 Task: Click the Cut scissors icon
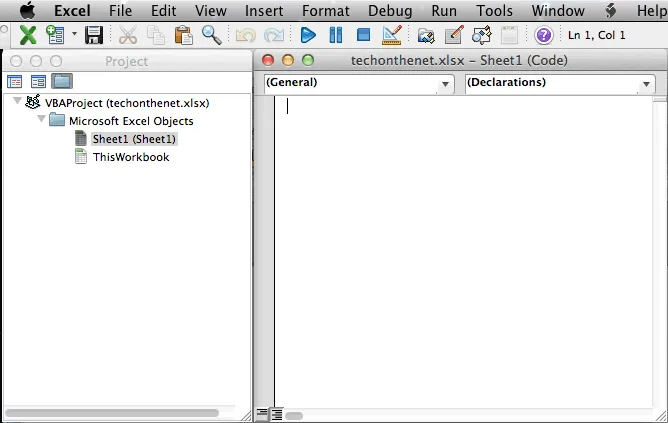tap(128, 35)
